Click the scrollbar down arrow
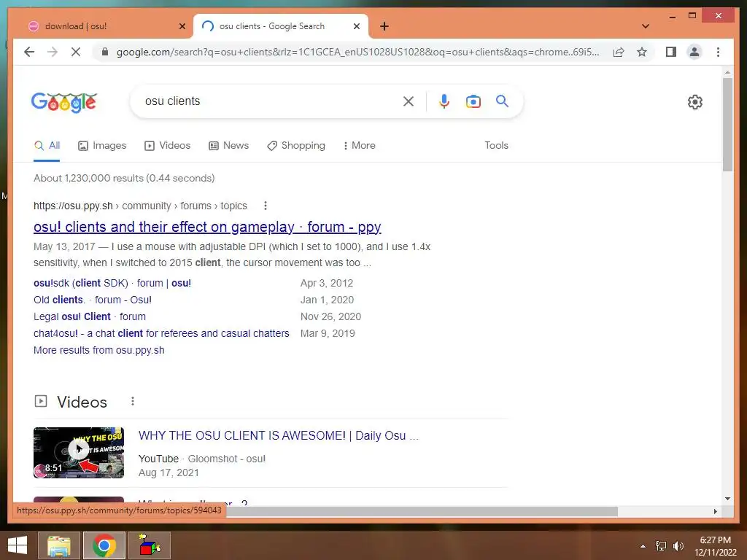 point(727,499)
